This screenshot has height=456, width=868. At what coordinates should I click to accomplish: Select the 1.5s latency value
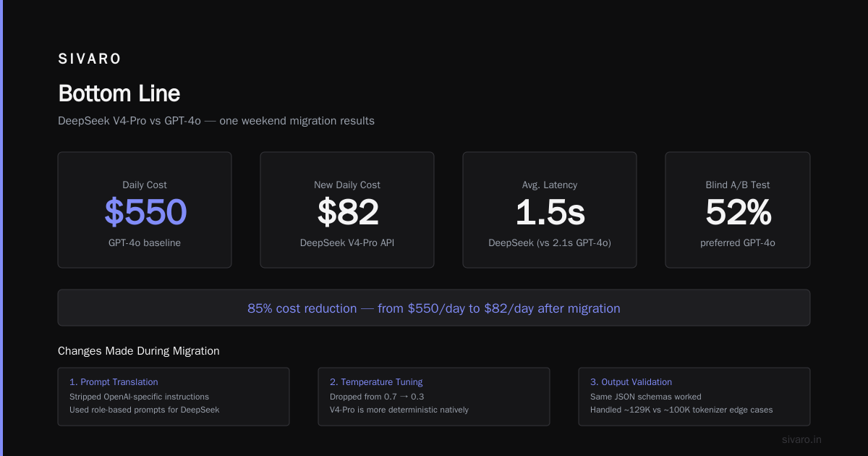pos(550,212)
